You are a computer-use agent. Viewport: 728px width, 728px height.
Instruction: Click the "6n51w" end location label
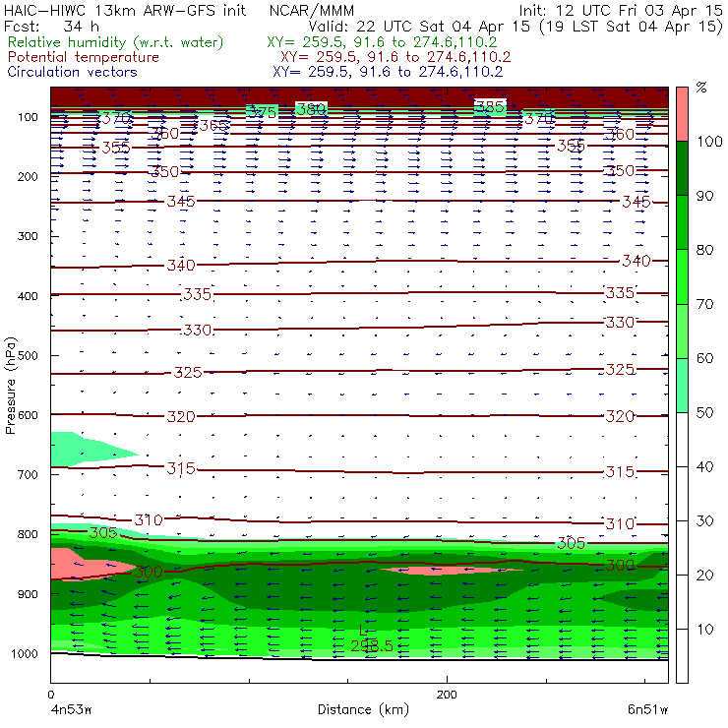(647, 709)
